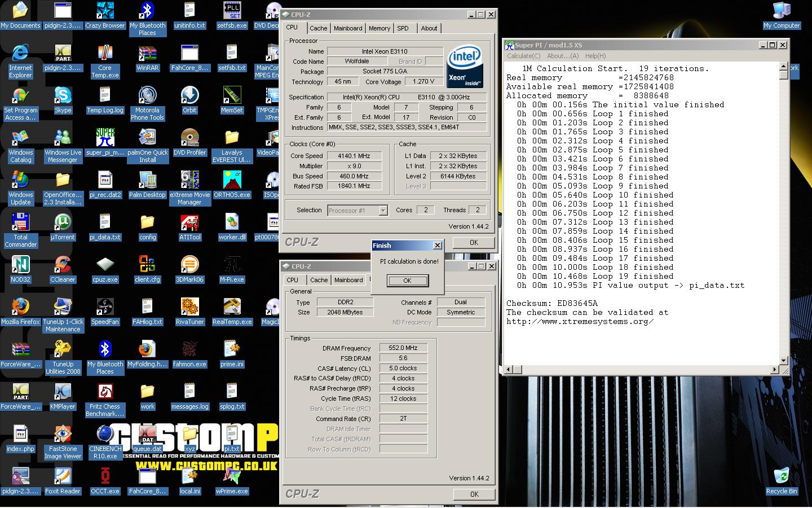Open About tab in top CPU-Z window
812x508 pixels.
tap(429, 28)
